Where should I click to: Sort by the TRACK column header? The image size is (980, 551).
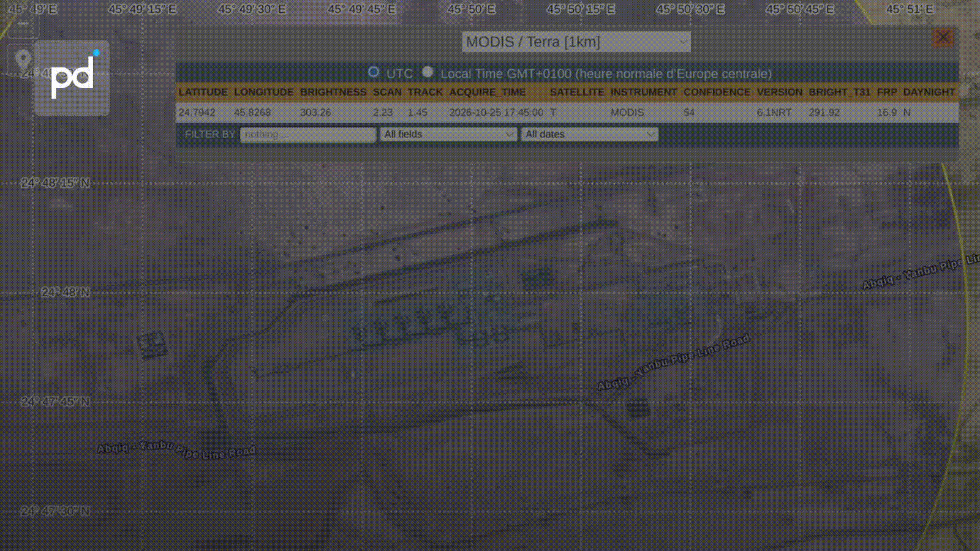point(425,92)
